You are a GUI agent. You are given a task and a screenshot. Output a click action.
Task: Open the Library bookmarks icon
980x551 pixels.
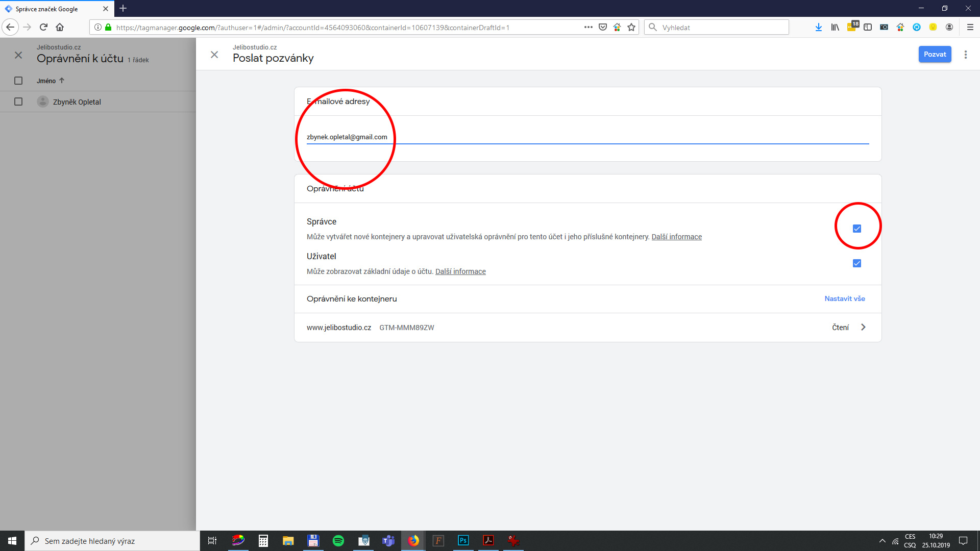(835, 27)
